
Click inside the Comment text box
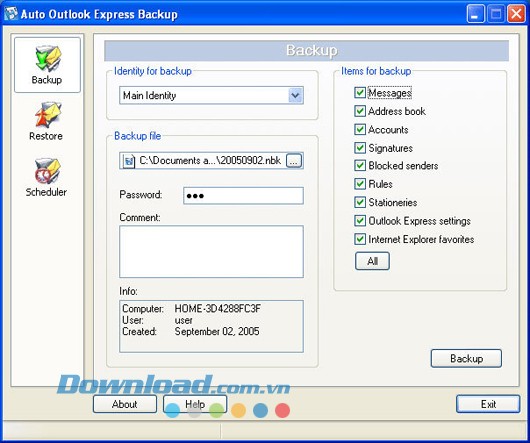pyautogui.click(x=211, y=252)
